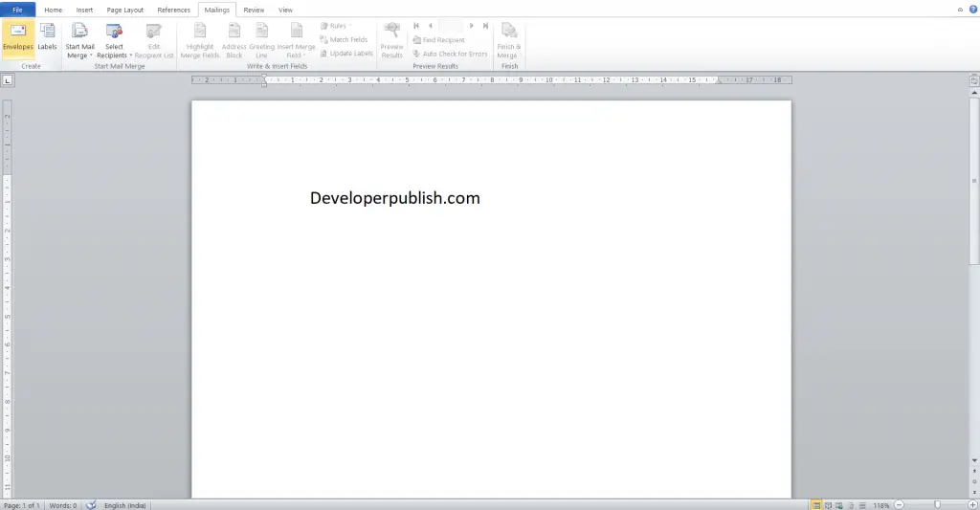Go to next record arrow
980x510 pixels.
tap(471, 26)
